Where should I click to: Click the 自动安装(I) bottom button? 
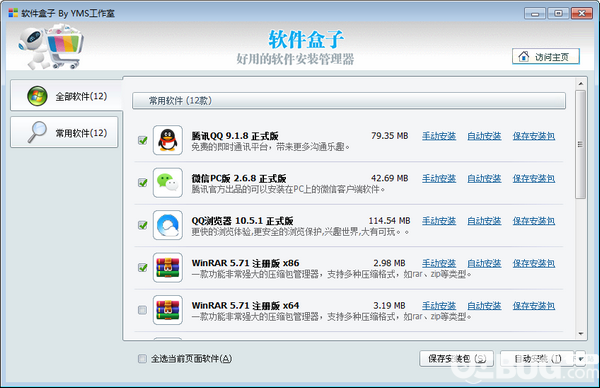[537, 359]
